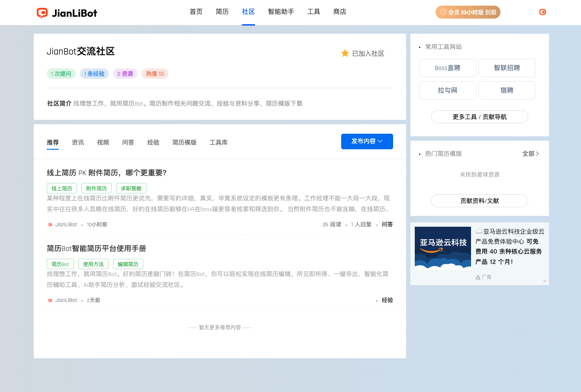
Task: Click the 贡献资料/文献 button
Action: (x=479, y=200)
